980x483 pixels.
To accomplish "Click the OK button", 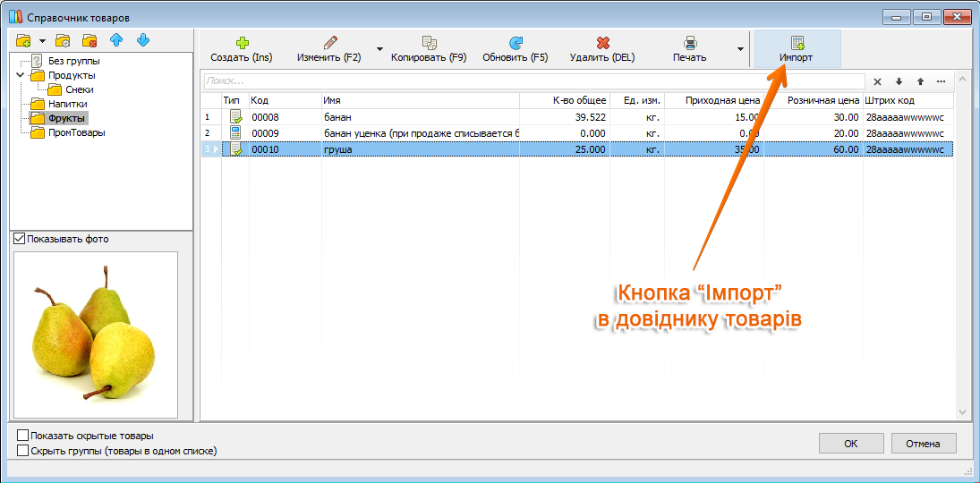I will tap(851, 444).
